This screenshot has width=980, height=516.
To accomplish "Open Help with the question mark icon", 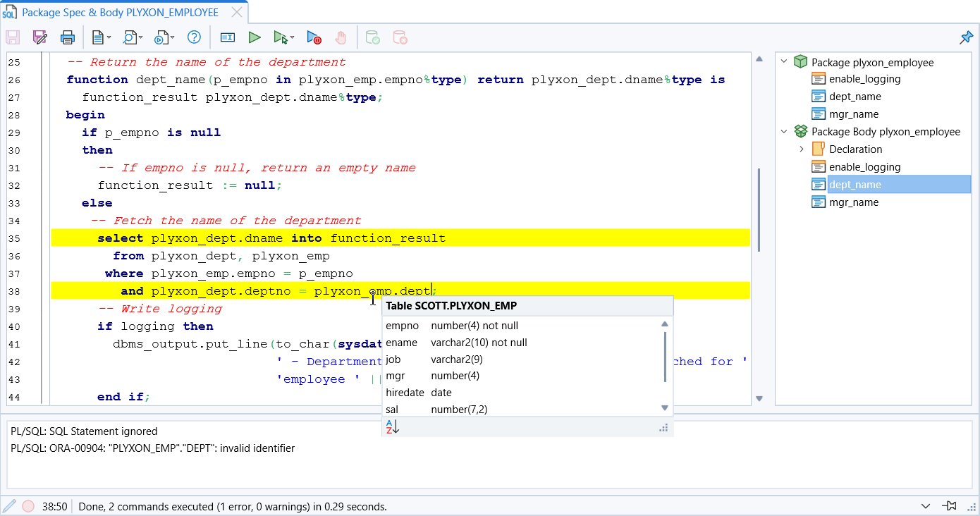I will click(194, 37).
